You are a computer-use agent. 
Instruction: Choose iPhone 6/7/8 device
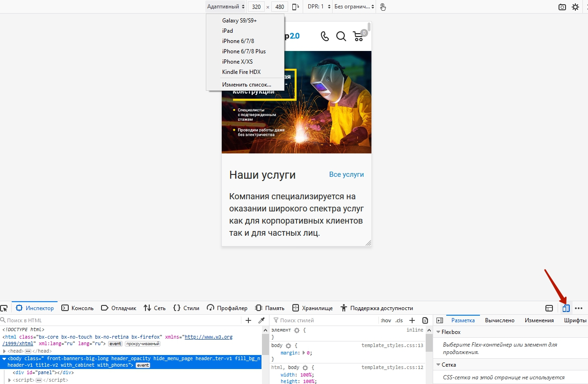tap(245, 41)
